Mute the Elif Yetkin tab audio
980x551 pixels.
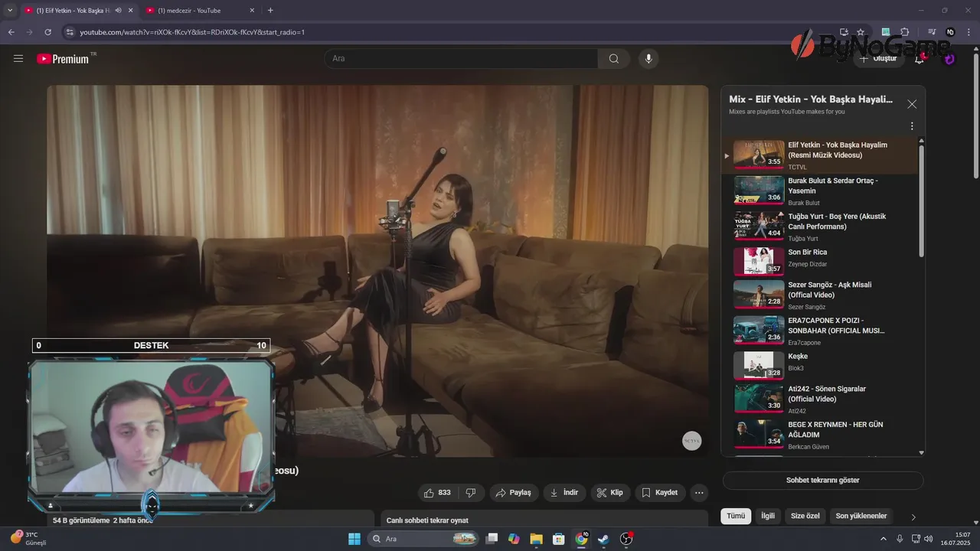pos(118,10)
